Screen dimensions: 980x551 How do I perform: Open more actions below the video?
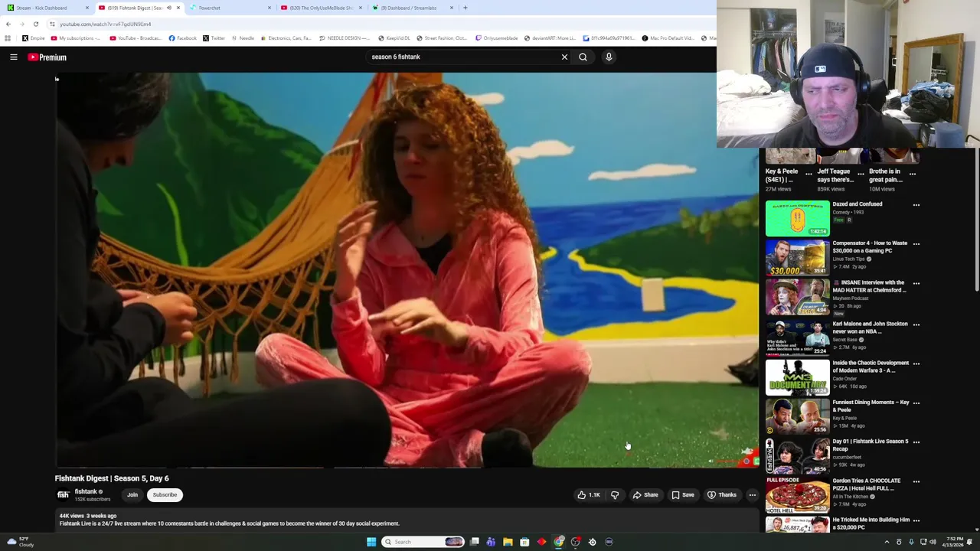[752, 495]
